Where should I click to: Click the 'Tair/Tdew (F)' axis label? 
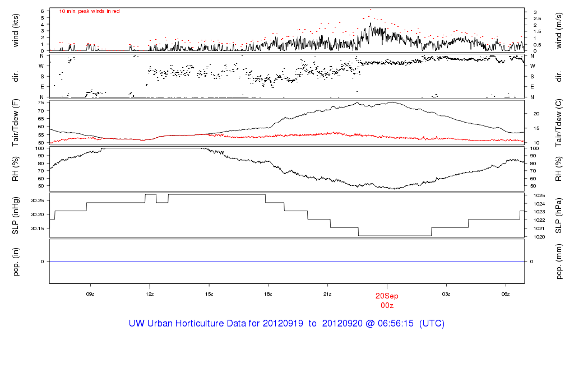(15, 123)
